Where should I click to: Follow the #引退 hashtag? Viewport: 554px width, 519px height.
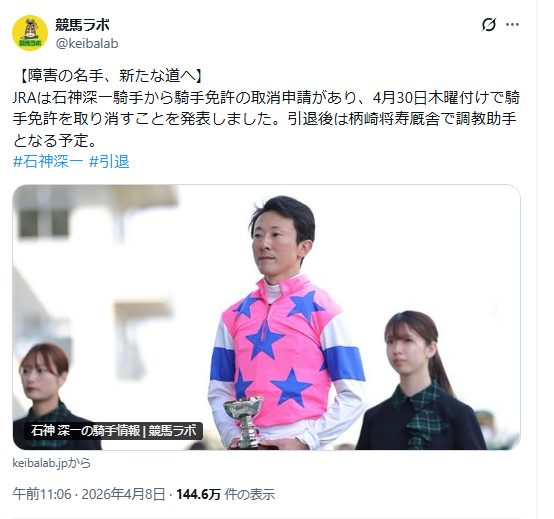click(x=109, y=161)
